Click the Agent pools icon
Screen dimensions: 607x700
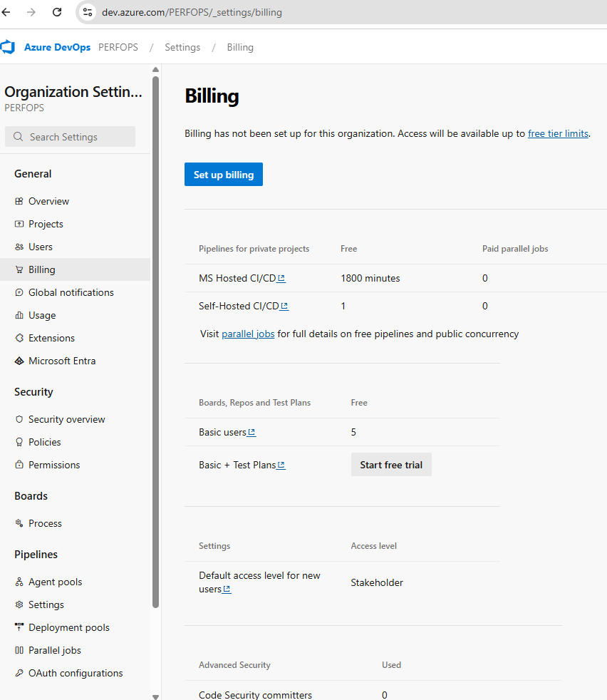(19, 581)
